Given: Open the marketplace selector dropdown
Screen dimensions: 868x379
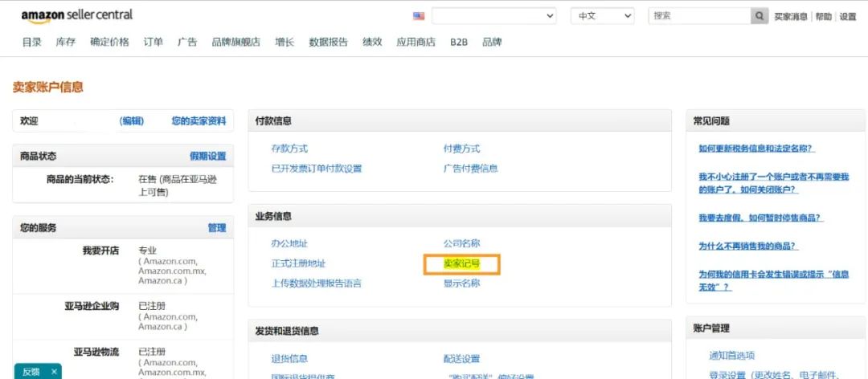Looking at the screenshot, I should click(x=494, y=16).
